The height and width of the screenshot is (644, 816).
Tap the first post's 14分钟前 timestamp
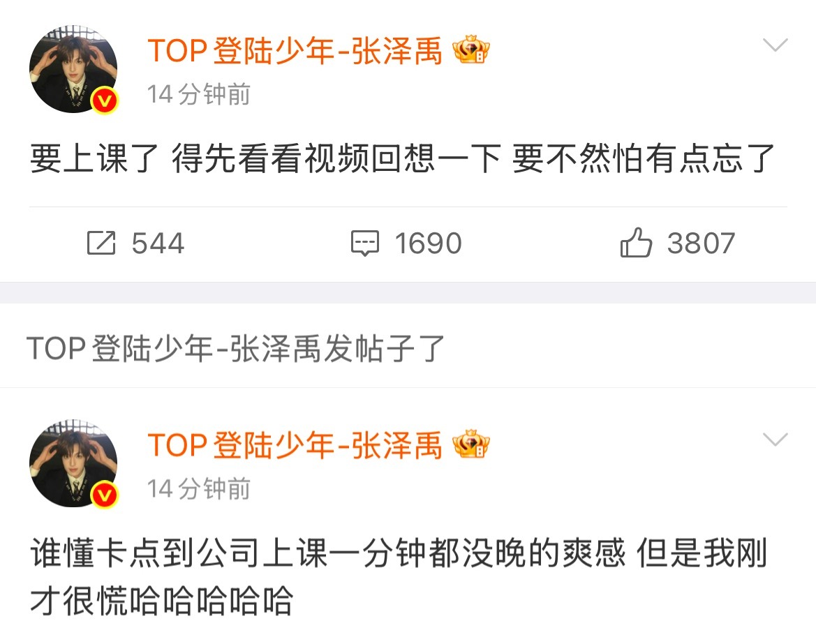tap(199, 95)
